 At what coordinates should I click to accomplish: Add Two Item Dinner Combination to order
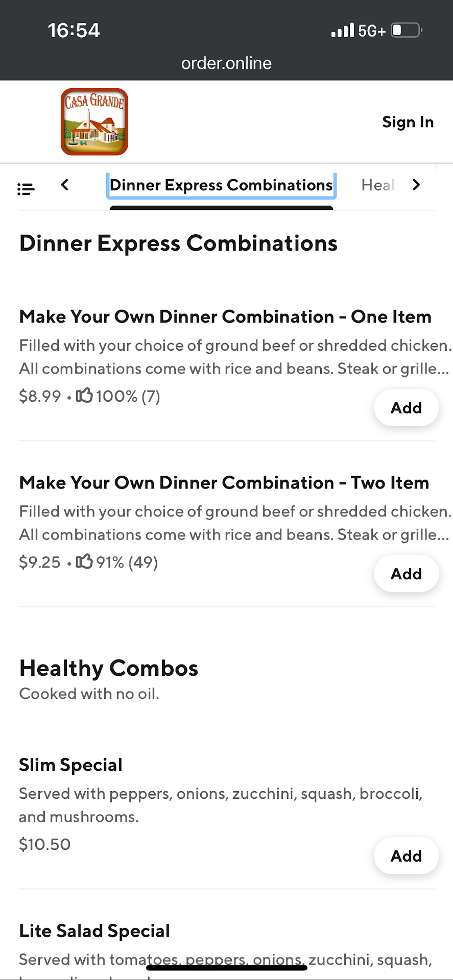click(406, 574)
